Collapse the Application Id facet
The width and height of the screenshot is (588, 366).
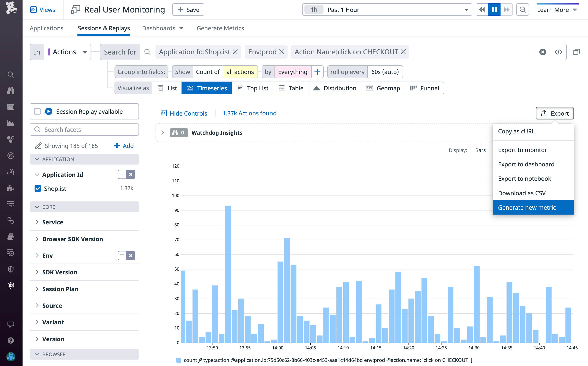point(37,175)
